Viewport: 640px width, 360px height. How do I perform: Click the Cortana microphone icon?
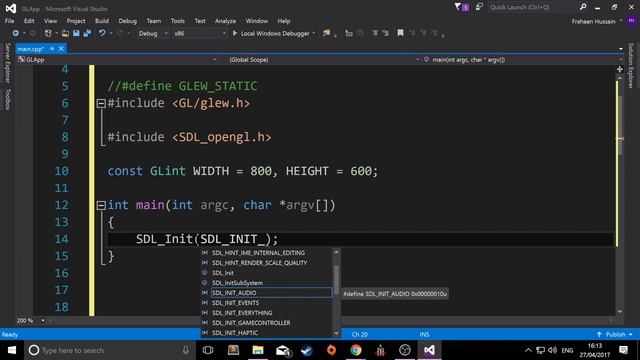pos(186,350)
